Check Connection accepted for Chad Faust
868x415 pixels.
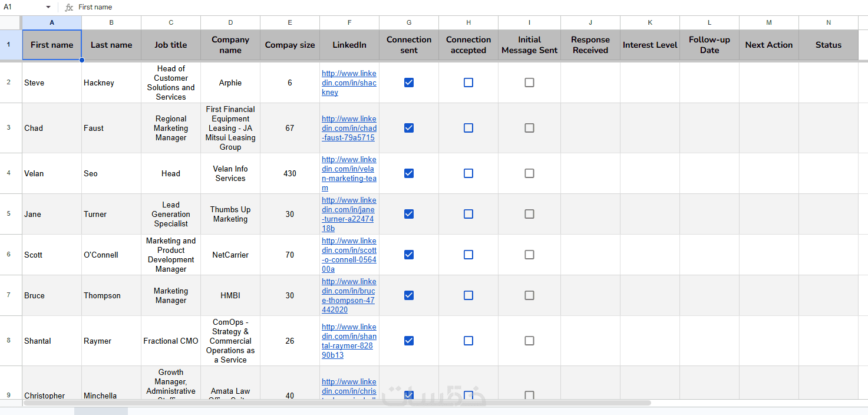coord(468,128)
